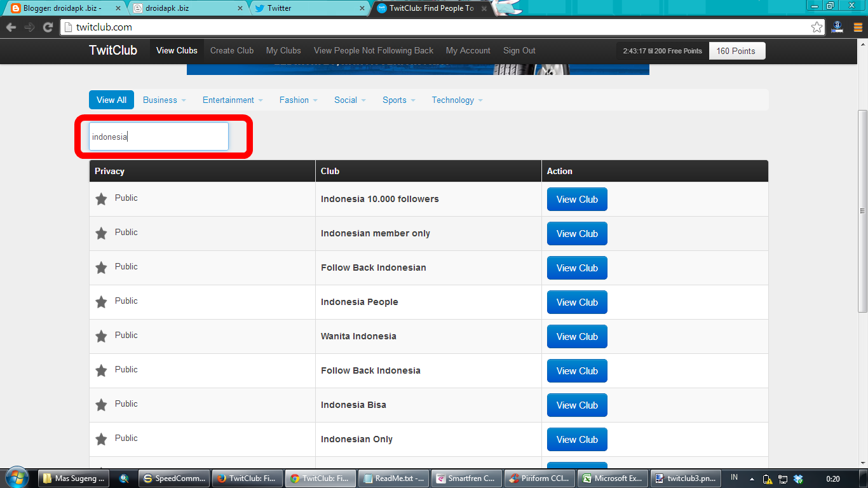Image resolution: width=868 pixels, height=488 pixels.
Task: Click the taskbar clock showing 0:20
Action: (x=832, y=478)
